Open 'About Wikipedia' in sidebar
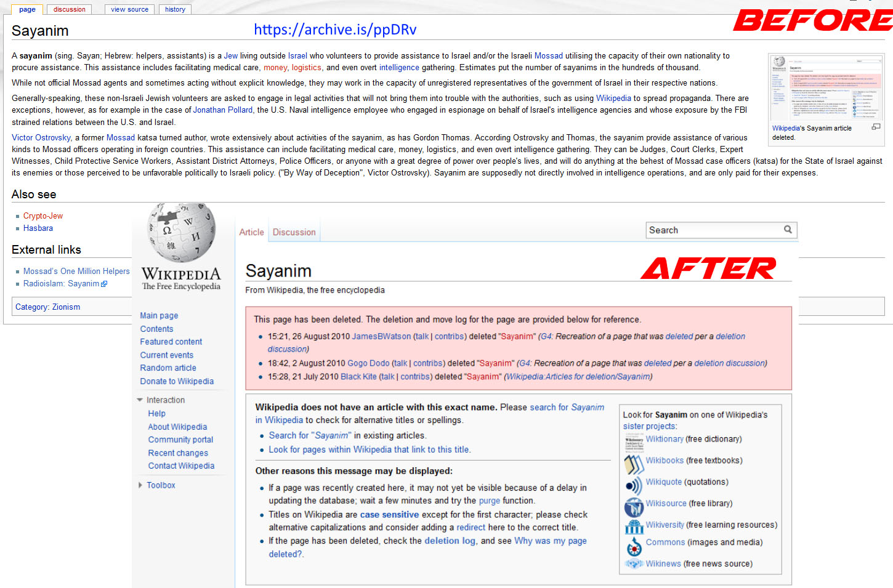Screen dimensions: 893x588 coord(177,427)
